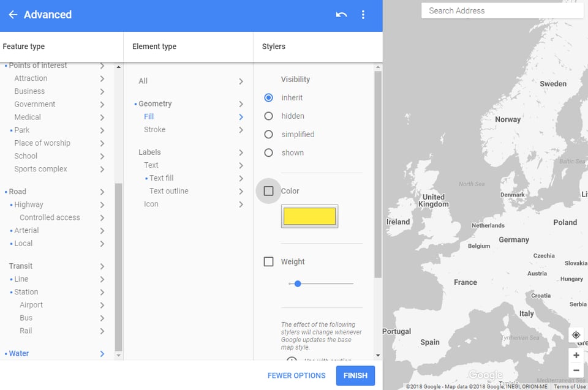The image size is (588, 390).
Task: Select the Water feature type
Action: [x=19, y=353]
